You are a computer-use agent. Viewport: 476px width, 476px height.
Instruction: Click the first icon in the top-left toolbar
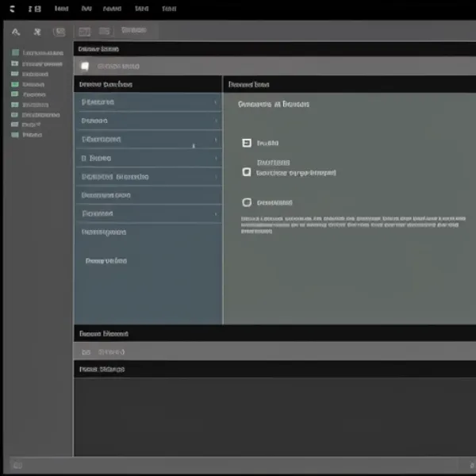pos(15,32)
